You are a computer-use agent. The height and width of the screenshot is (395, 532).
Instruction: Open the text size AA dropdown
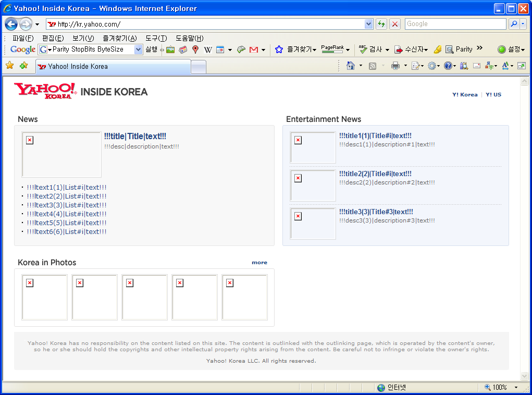click(507, 66)
